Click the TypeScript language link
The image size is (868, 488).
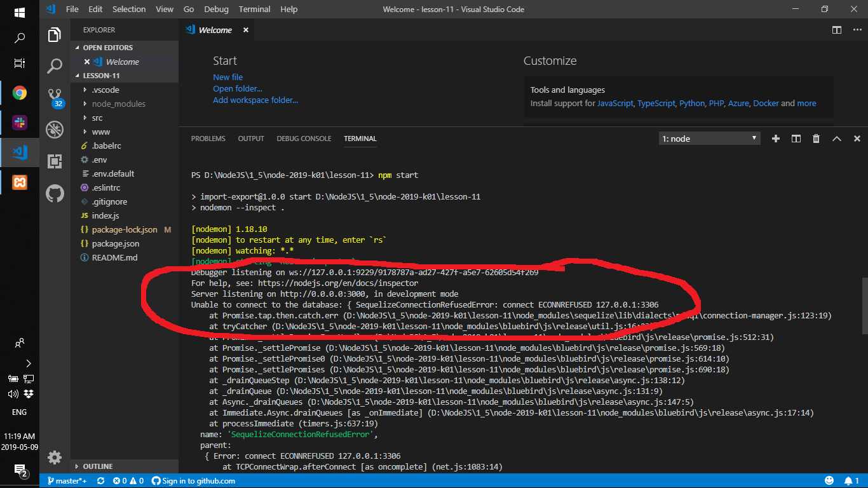pos(656,103)
